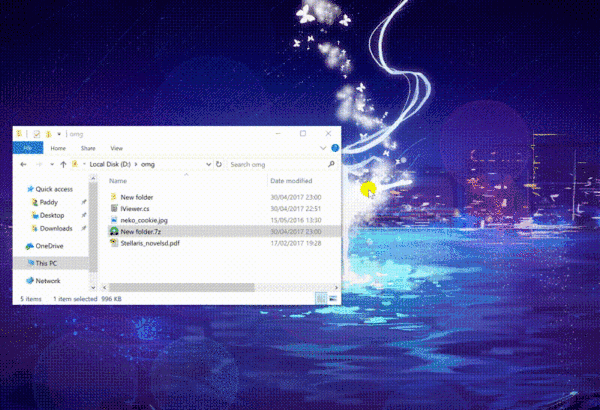Sort by the Date modified column header

(291, 181)
